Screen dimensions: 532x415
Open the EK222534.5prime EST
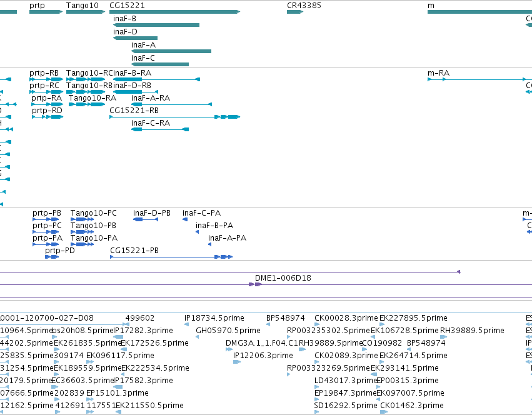[x=155, y=368]
